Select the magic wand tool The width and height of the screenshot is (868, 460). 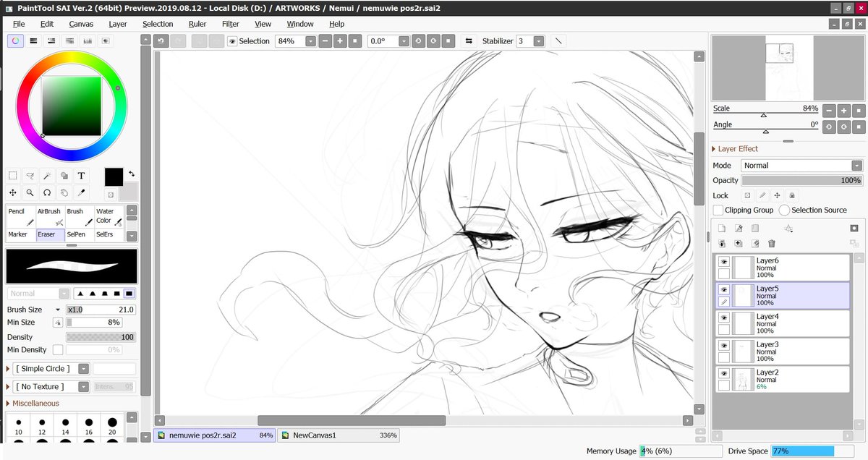point(47,175)
